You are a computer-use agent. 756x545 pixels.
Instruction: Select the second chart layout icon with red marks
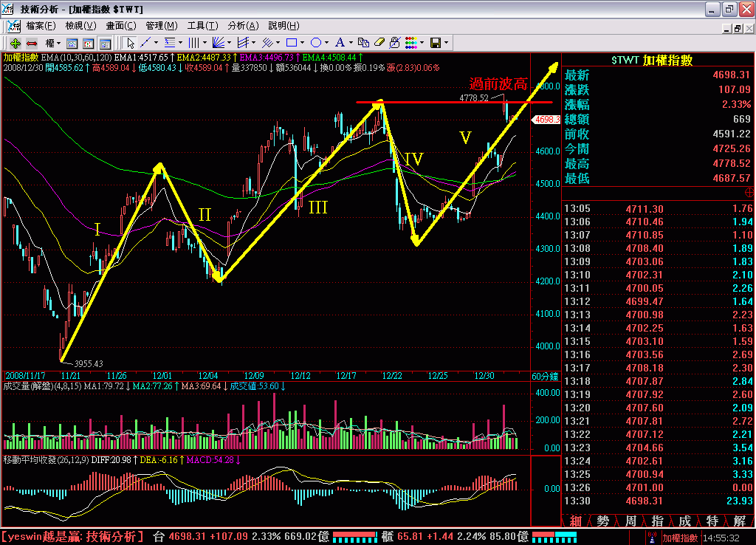89,44
